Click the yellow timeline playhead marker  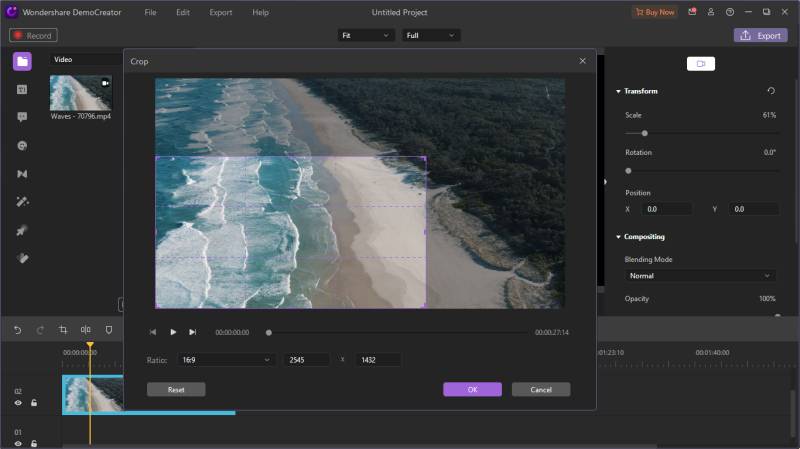[90, 345]
